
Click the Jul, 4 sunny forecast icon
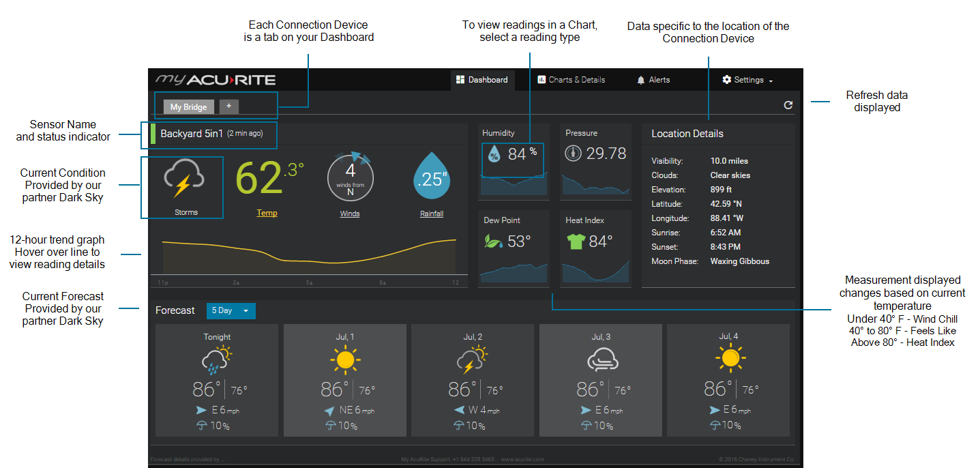tap(729, 359)
